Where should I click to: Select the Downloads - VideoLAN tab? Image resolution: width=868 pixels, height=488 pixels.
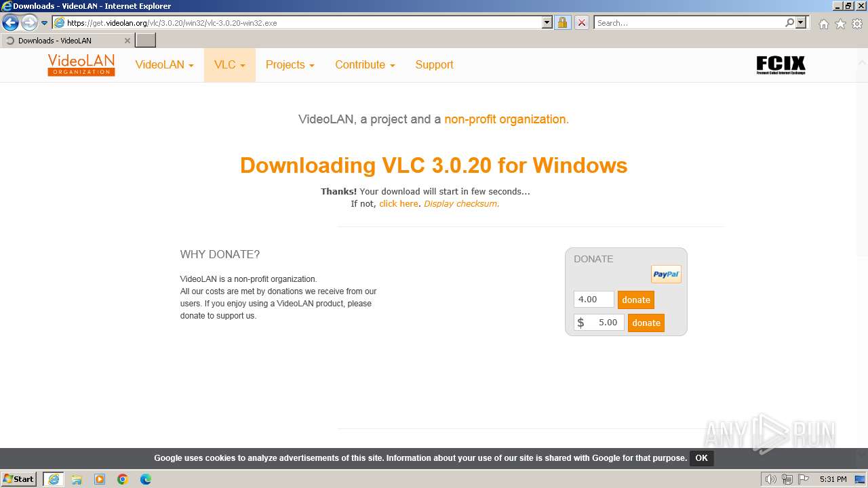[66, 41]
